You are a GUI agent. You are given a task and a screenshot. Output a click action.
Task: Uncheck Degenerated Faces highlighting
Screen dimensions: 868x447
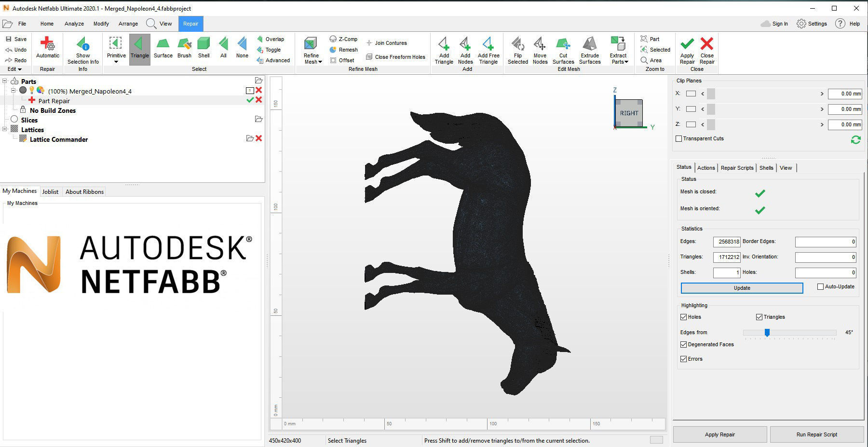point(683,344)
